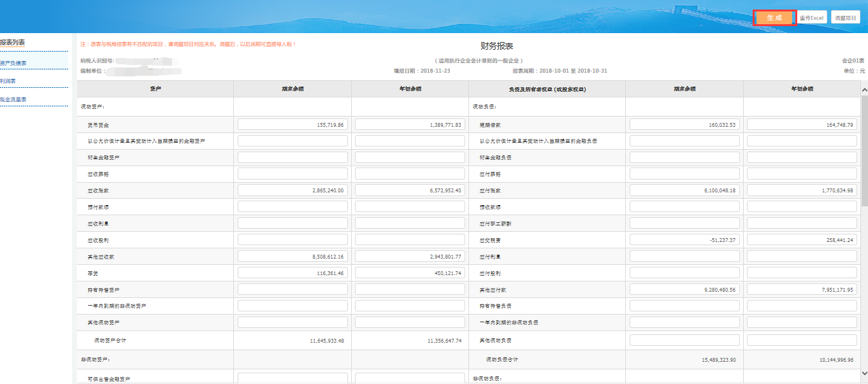
Task: Click the orange notice text about mismatched items
Action: point(188,45)
